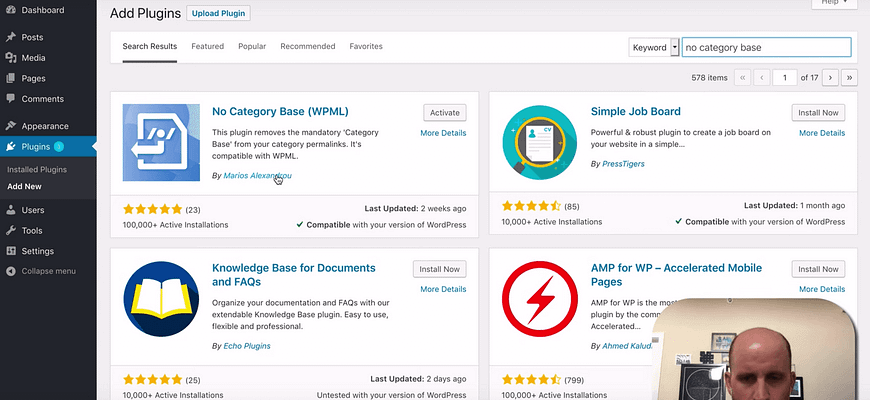Click Simple Job Board star rating
The height and width of the screenshot is (400, 870).
point(531,206)
